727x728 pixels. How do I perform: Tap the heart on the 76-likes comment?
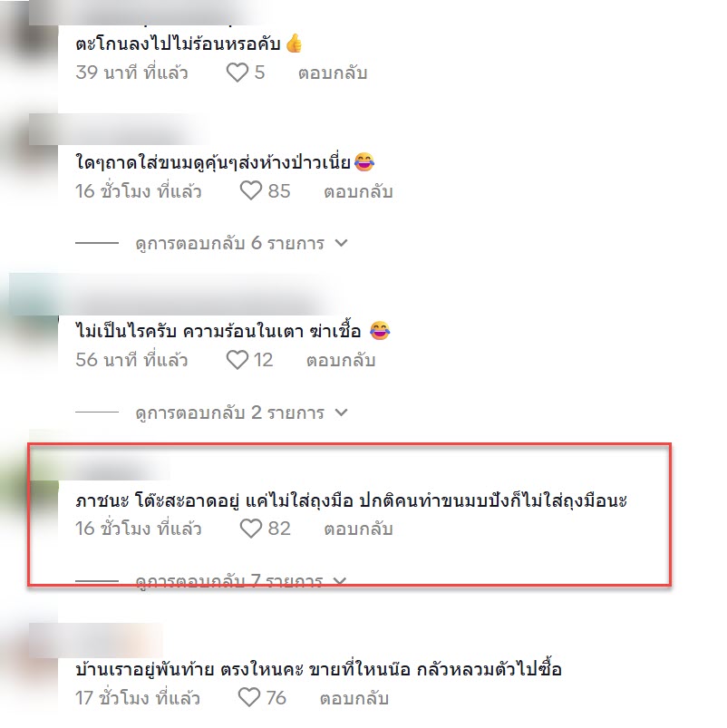click(x=249, y=697)
